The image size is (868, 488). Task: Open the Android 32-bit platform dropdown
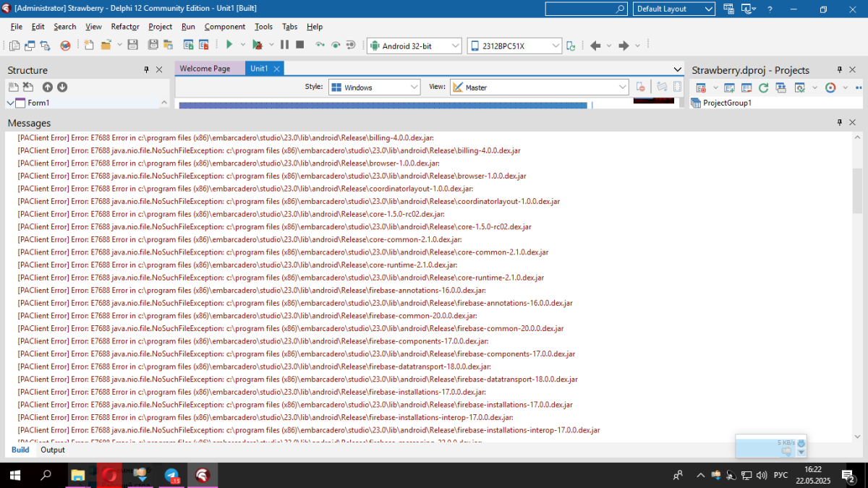point(414,46)
